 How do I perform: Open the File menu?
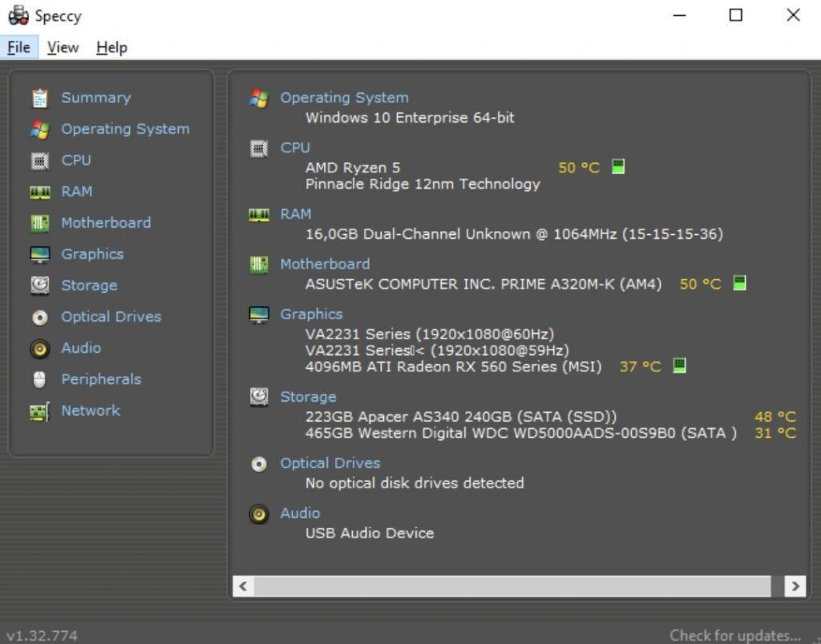(19, 47)
